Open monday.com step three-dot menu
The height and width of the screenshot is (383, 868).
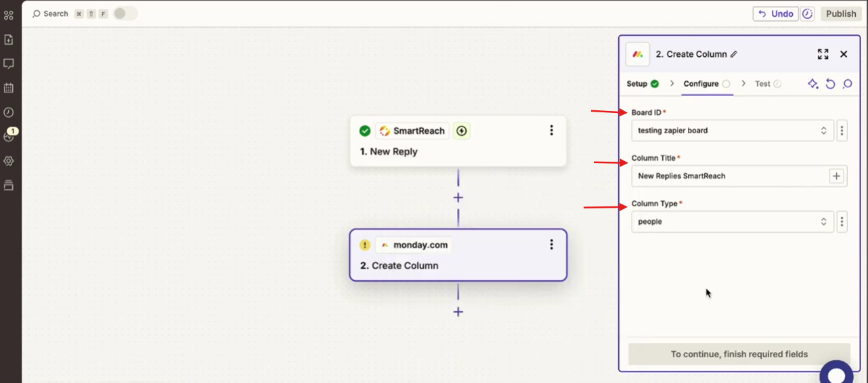tap(552, 244)
